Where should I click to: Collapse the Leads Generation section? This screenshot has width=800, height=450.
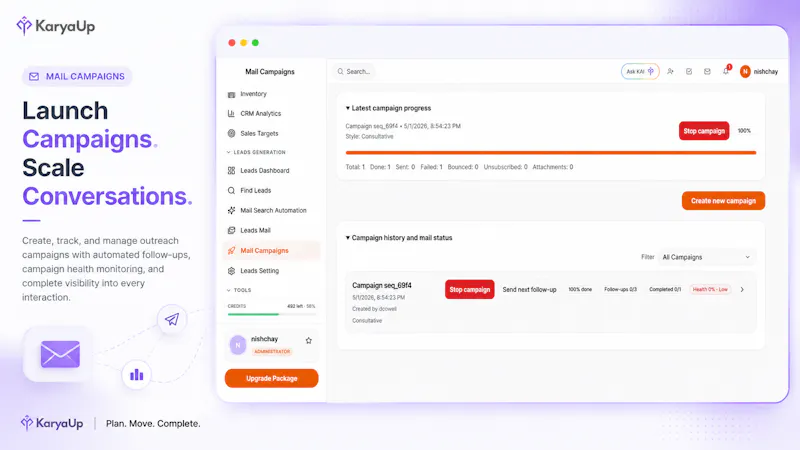(256, 152)
